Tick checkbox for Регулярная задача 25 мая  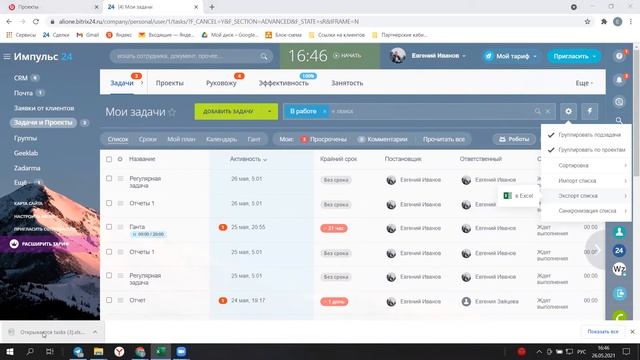pos(109,276)
